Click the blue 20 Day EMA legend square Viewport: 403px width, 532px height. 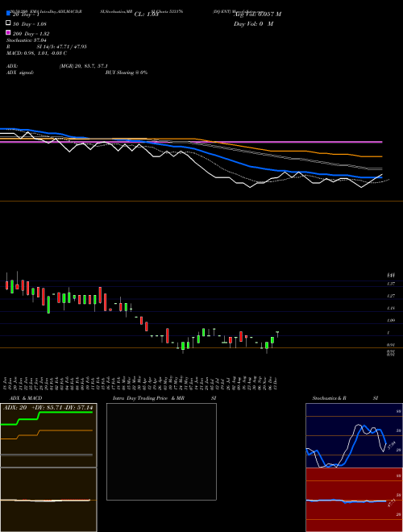pos(8,13)
